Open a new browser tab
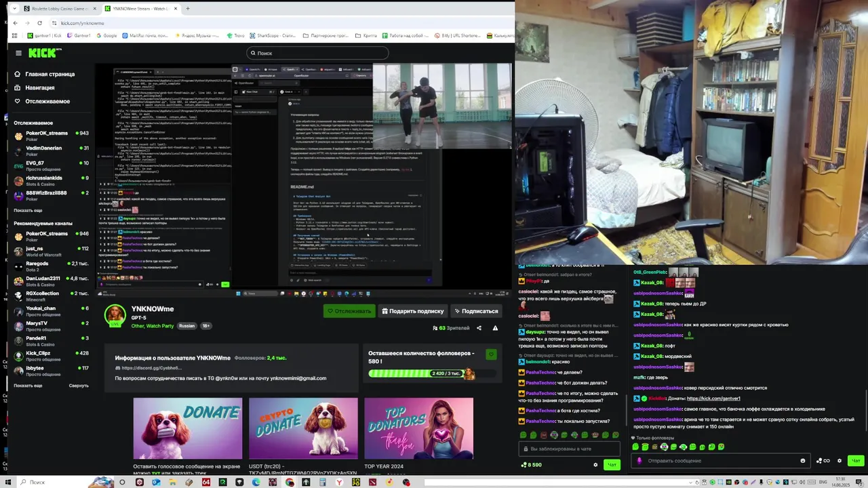Screen dimensions: 868x488 187,9
